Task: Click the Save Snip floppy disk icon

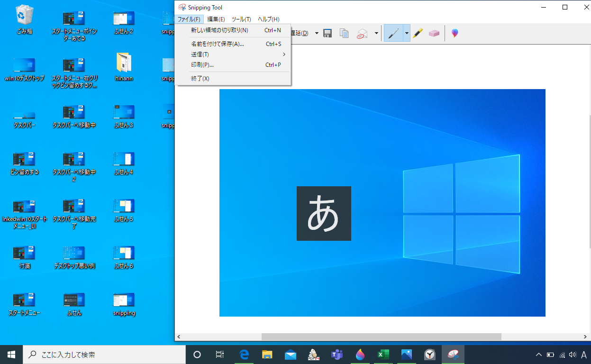Action: click(x=327, y=33)
